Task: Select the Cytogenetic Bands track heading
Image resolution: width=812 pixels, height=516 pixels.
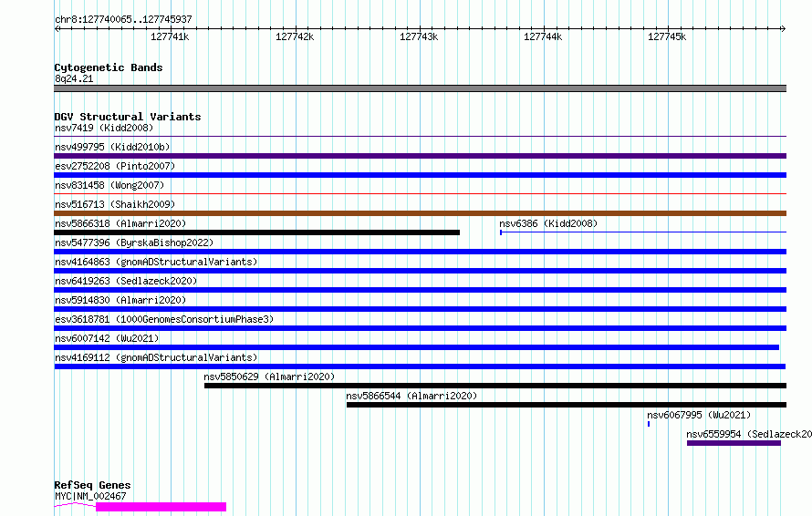Action: point(109,67)
